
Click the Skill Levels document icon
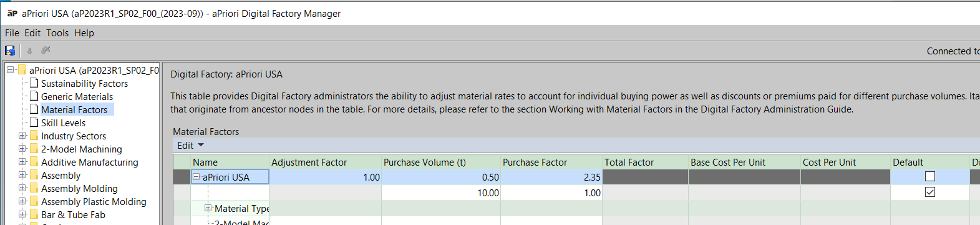coord(34,122)
